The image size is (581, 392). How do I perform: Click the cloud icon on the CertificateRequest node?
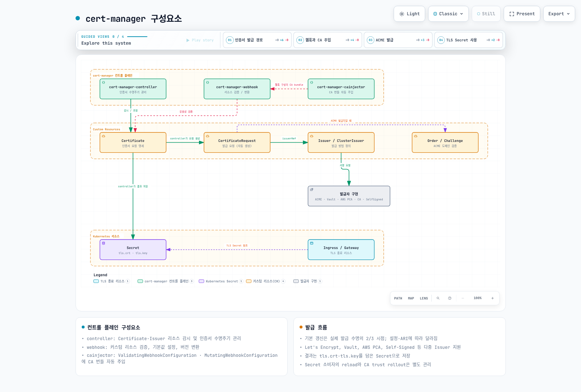pyautogui.click(x=208, y=136)
